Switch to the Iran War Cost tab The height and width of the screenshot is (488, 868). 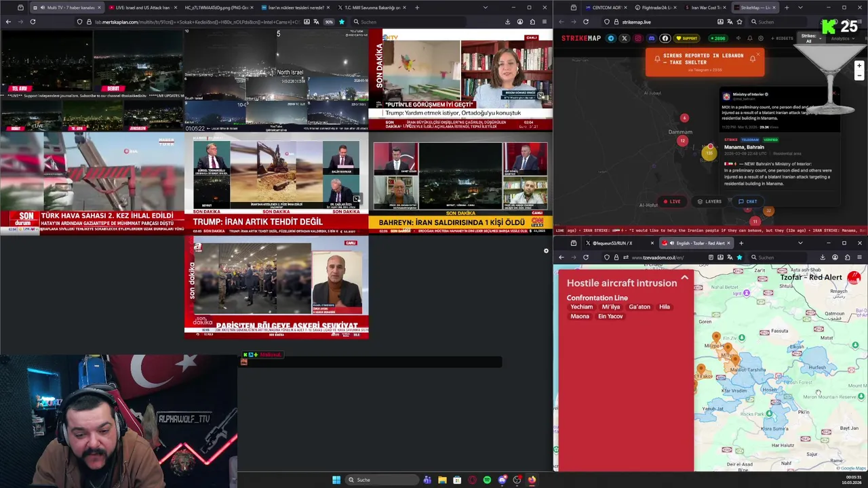pyautogui.click(x=705, y=7)
